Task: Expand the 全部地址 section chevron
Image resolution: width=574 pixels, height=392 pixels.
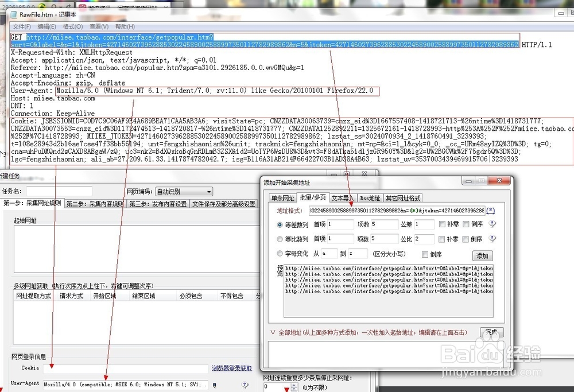Action: (x=273, y=332)
